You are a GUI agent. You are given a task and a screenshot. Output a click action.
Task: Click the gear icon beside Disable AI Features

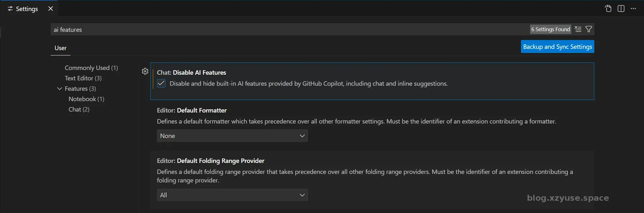coord(145,71)
